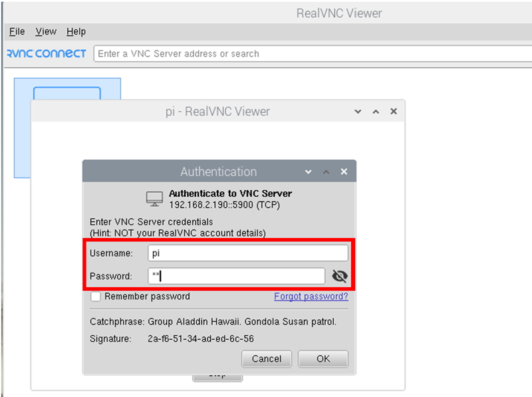Click the RVNC Connect logo
The image size is (532, 397).
[46, 54]
